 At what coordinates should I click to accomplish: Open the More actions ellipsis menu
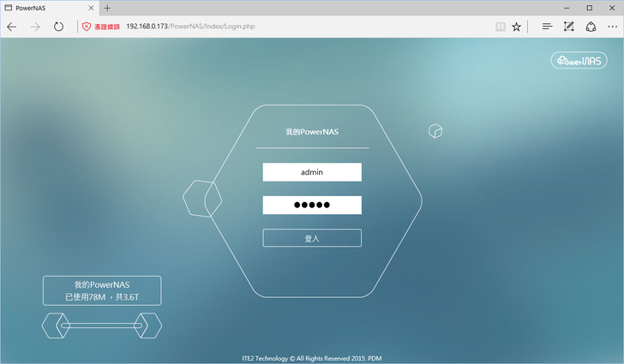pyautogui.click(x=613, y=27)
